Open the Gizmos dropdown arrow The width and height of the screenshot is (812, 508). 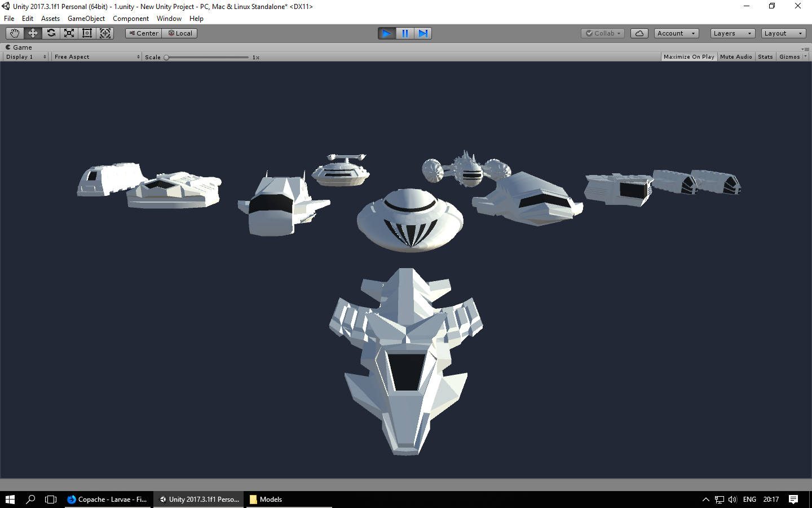[805, 57]
